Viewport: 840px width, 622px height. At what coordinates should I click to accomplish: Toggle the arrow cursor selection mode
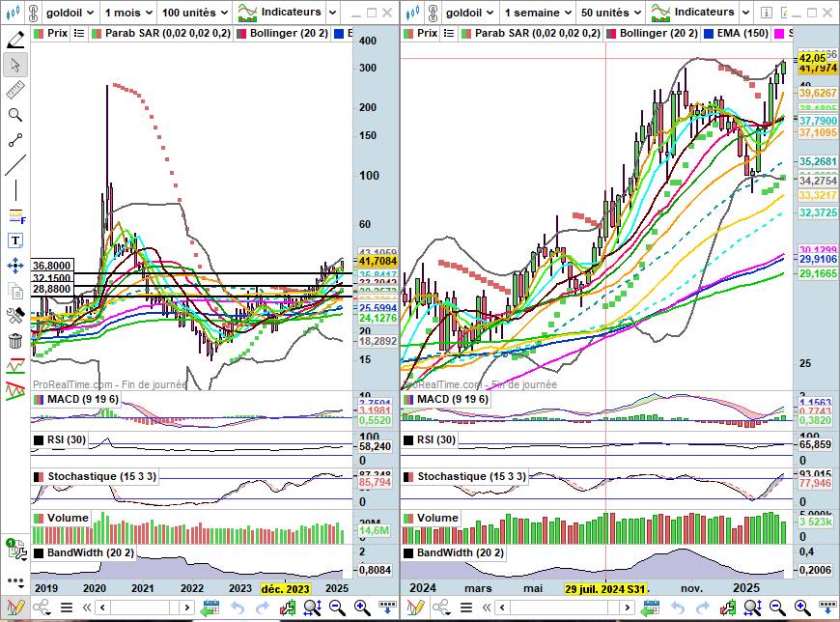15,65
